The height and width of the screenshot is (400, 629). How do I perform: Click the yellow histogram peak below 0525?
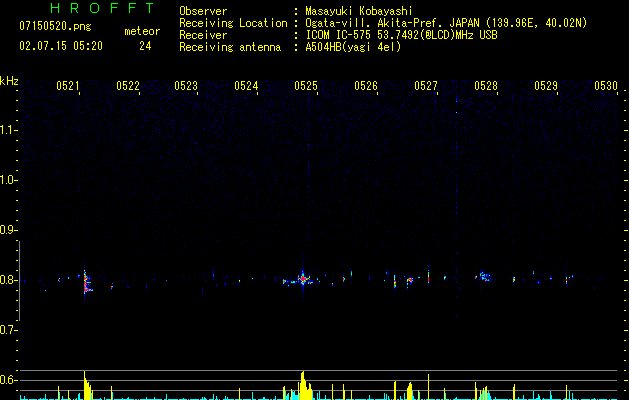pos(304,386)
